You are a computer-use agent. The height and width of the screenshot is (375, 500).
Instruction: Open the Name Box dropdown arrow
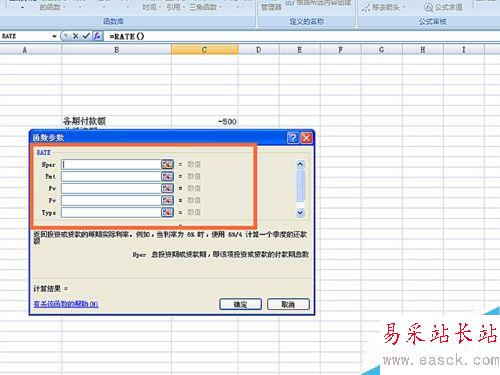(x=54, y=36)
